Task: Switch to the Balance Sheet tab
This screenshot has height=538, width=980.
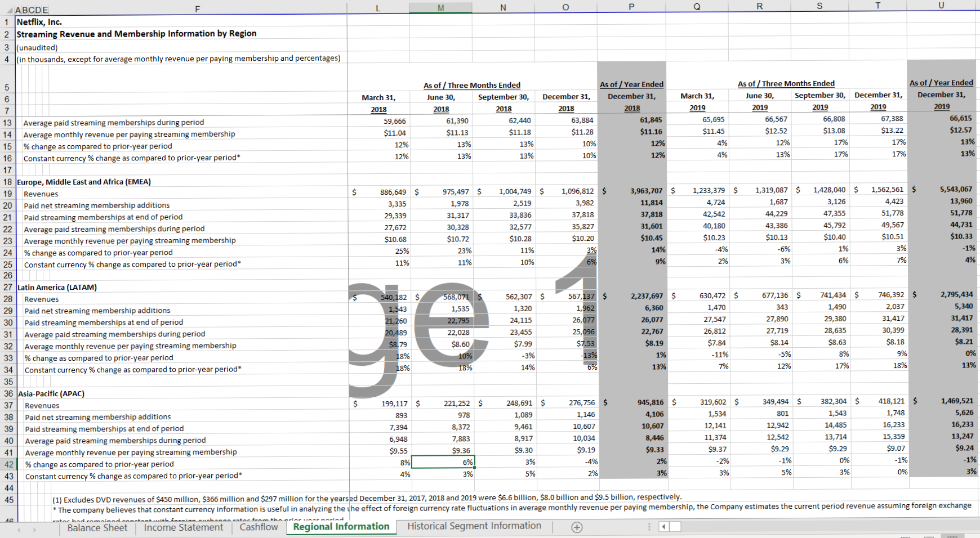Action: click(x=97, y=527)
